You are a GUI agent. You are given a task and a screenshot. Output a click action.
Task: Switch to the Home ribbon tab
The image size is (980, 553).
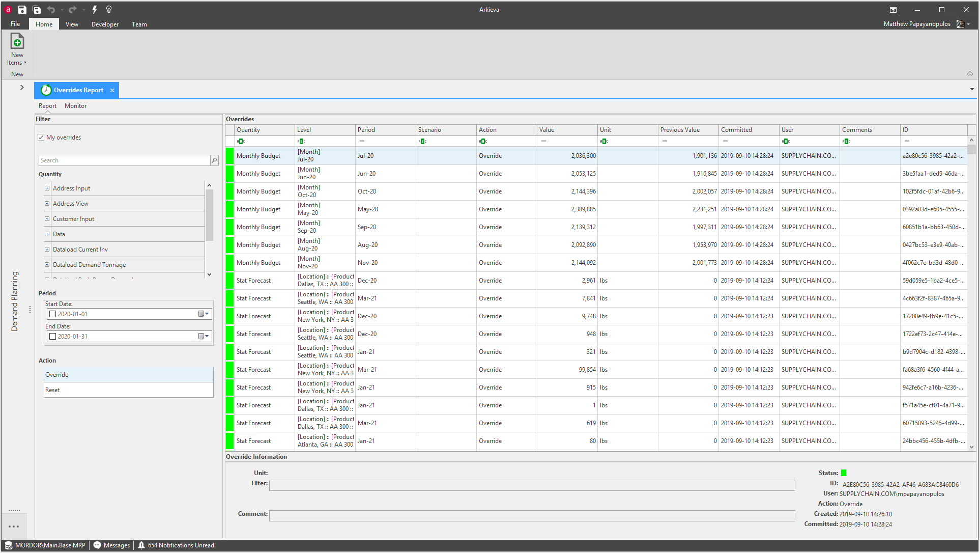tap(44, 24)
